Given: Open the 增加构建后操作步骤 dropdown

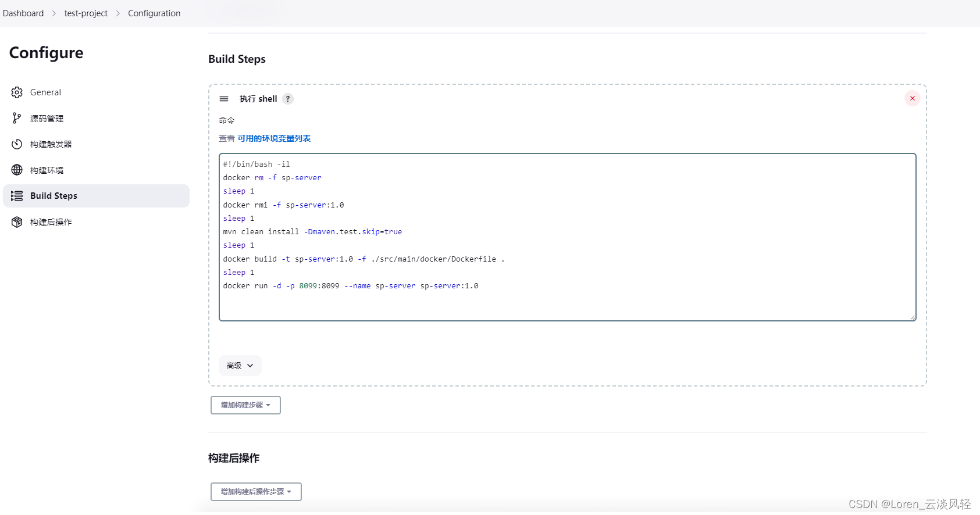Looking at the screenshot, I should 256,492.
